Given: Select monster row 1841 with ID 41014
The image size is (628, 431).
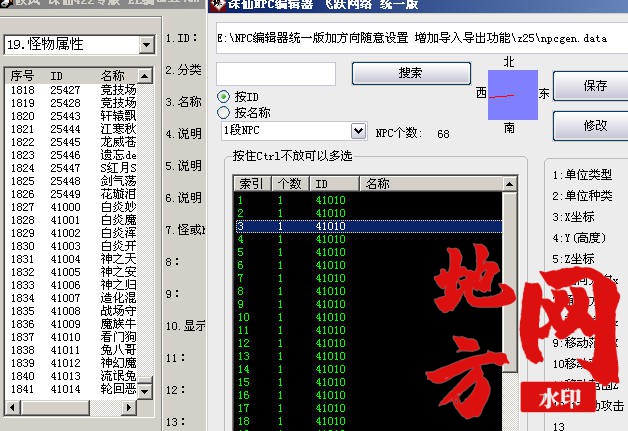Looking at the screenshot, I should [73, 389].
